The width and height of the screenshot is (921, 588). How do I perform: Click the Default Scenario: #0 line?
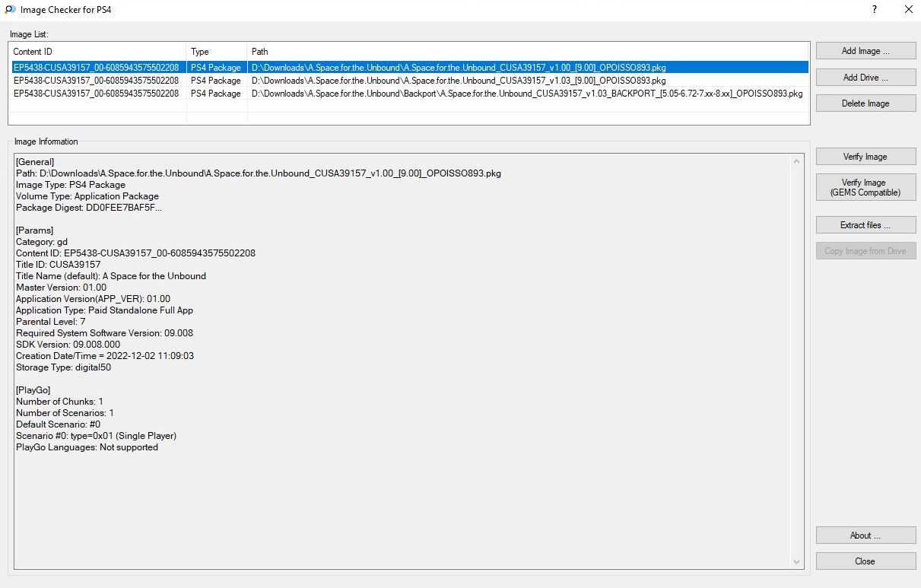[x=59, y=424]
